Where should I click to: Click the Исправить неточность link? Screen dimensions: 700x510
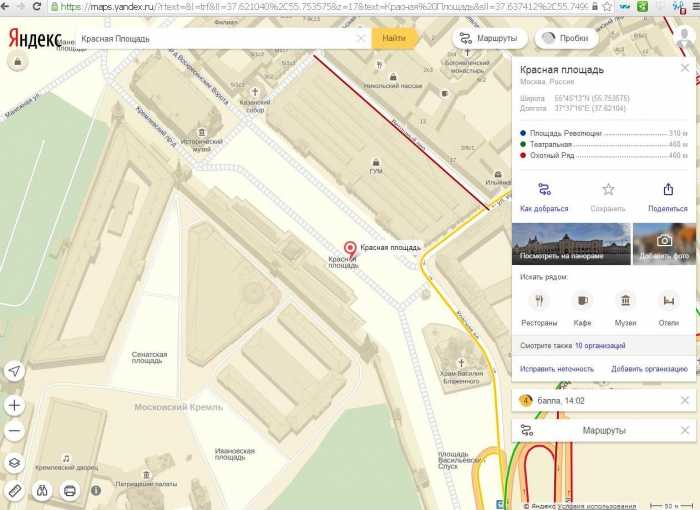point(557,369)
